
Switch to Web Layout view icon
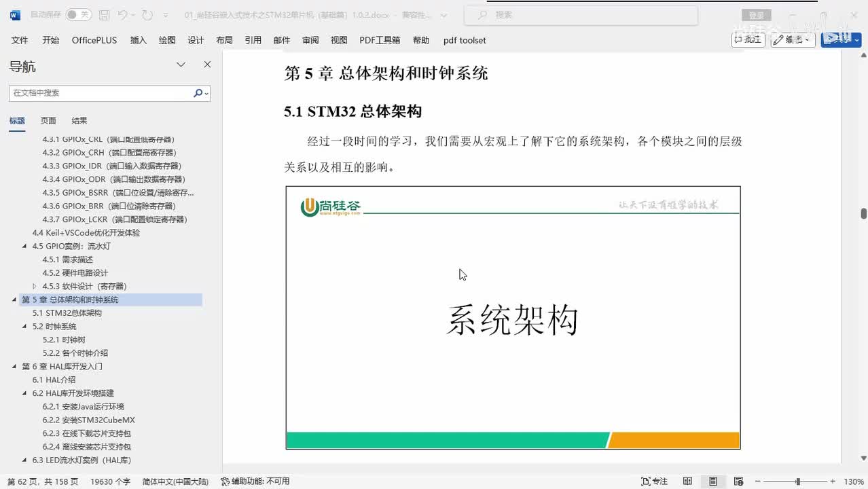738,481
